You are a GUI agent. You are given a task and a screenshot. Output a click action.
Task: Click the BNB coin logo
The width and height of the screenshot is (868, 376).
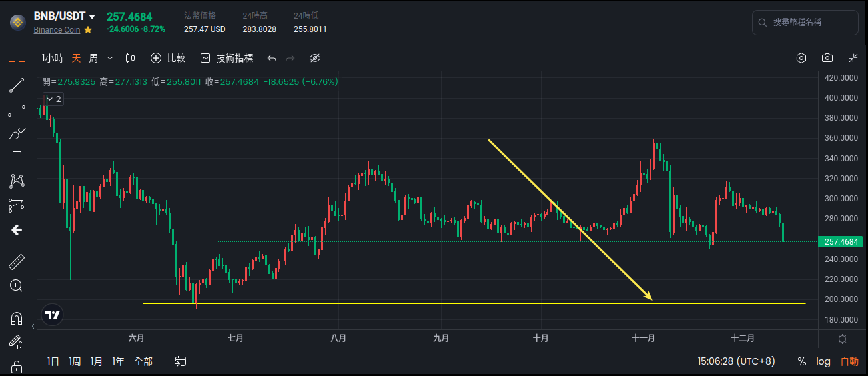(18, 23)
